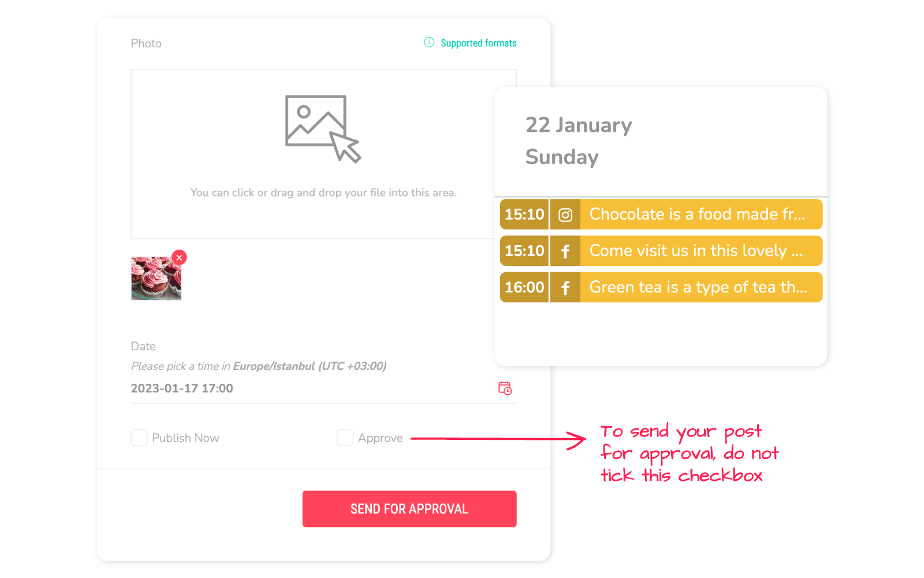Screen dimensions: 924x578
Task: Open the date picker calendar icon
Action: 505,388
